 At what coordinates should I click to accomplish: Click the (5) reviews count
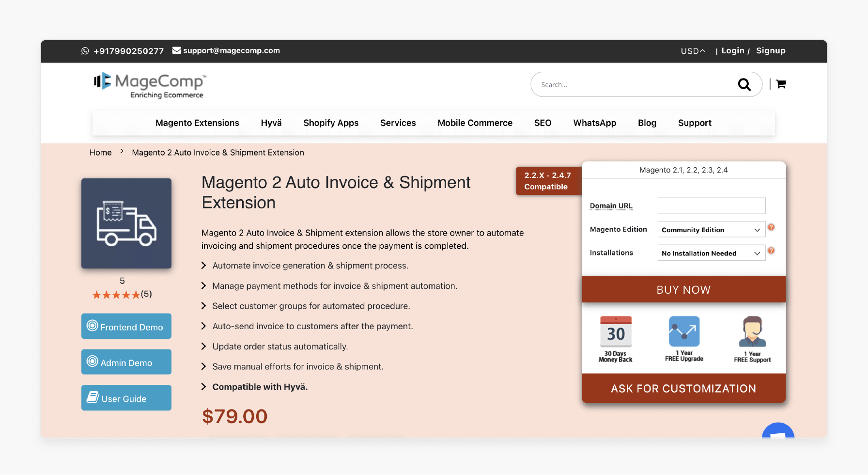tap(146, 294)
